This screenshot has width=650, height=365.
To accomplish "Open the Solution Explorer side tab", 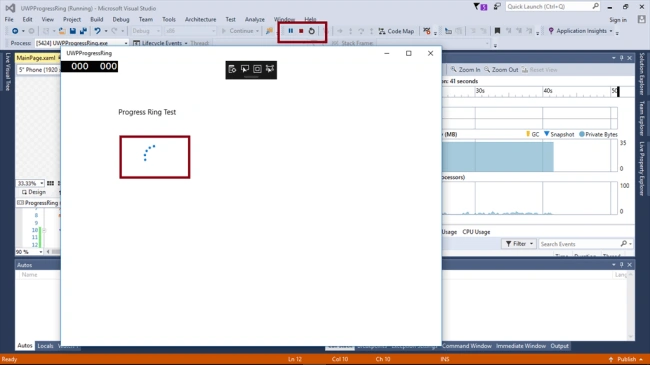I will [642, 74].
